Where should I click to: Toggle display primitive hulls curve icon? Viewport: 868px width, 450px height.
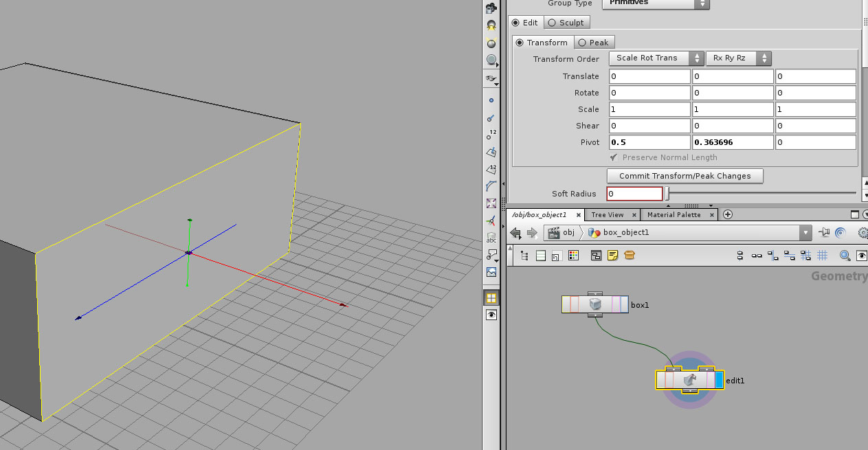coord(491,186)
